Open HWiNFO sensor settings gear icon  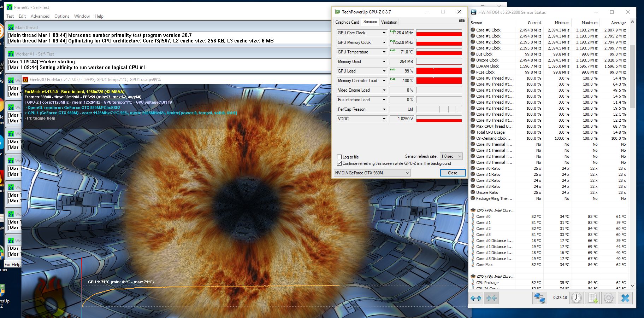pyautogui.click(x=608, y=298)
